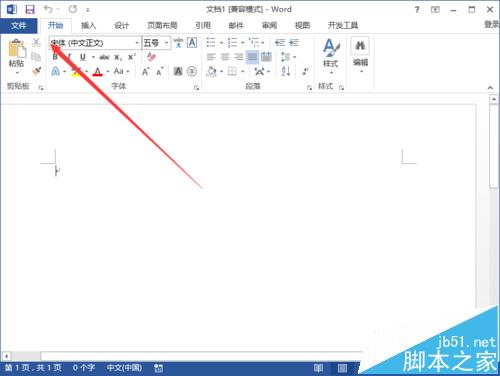
Task: Click the Increase Indent icon
Action: 294,43
